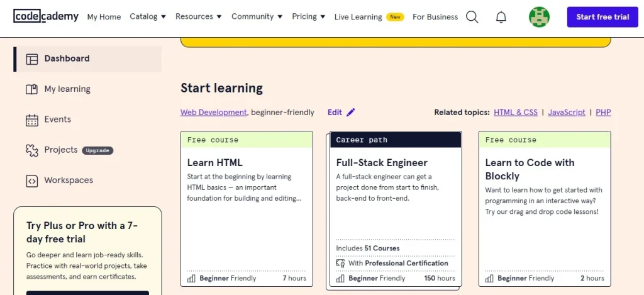Click the 'Includes 51 Courses' text
644x295 pixels.
[x=367, y=248]
